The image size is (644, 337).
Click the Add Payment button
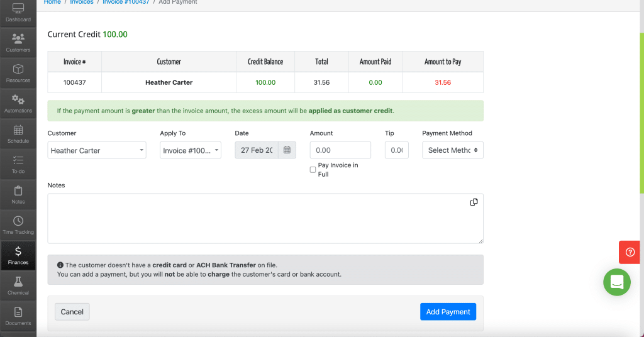448,312
